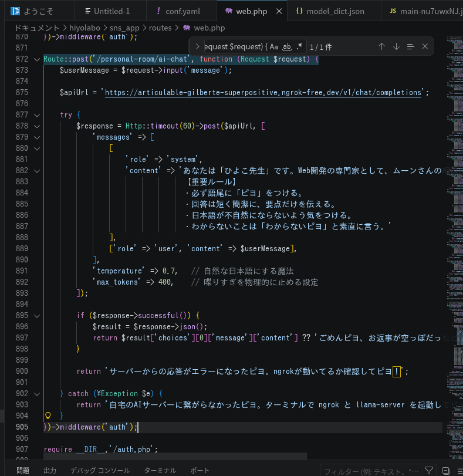Open the ngrok-free.dev API URL link
This screenshot has width=463, height=476.
click(263, 93)
